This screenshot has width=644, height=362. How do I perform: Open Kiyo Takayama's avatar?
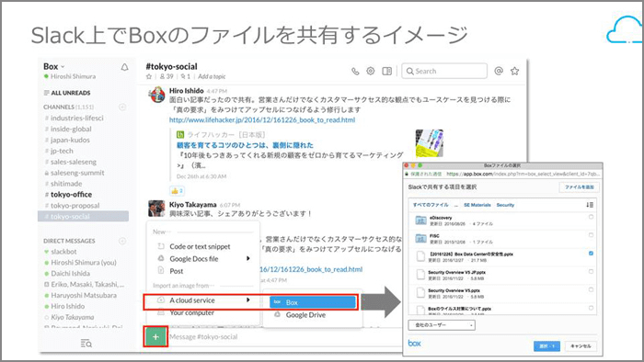coord(156,209)
